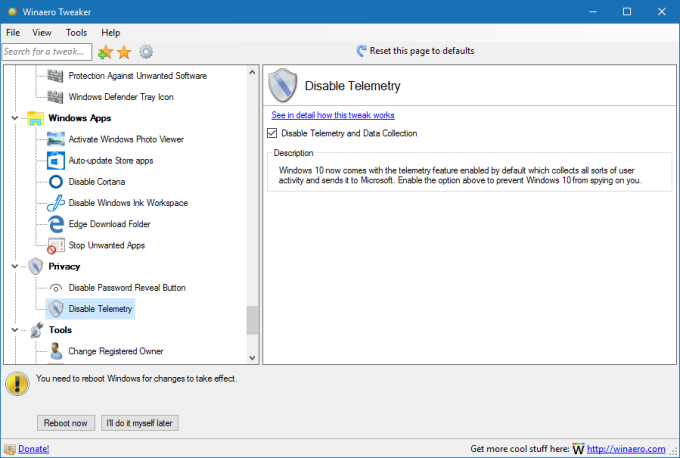The width and height of the screenshot is (680, 458).
Task: Click the Change Registered Owner person icon
Action: [56, 351]
